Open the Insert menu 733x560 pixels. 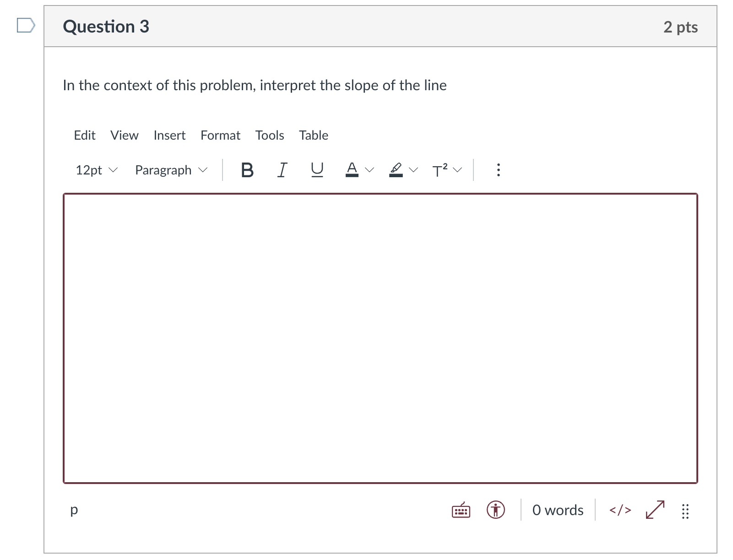point(169,136)
